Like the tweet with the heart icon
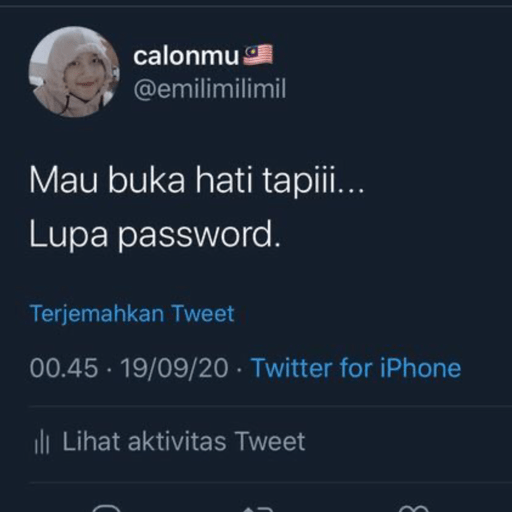 [413, 508]
